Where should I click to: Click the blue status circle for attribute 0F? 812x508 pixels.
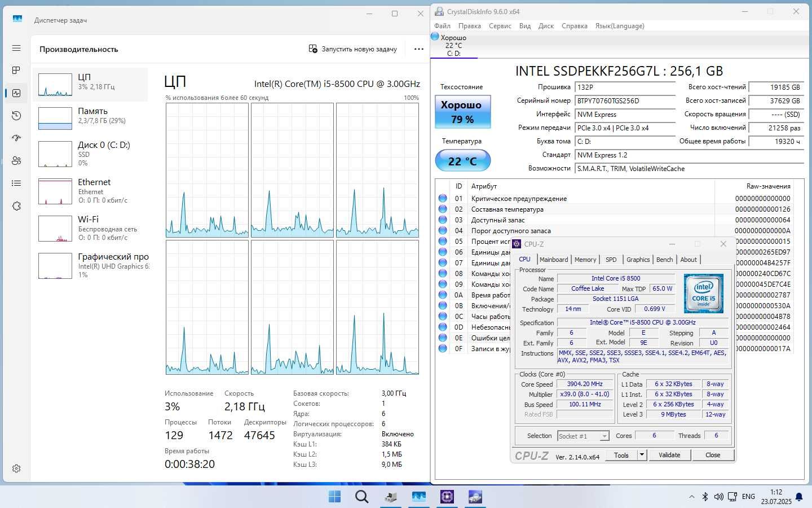tap(443, 348)
